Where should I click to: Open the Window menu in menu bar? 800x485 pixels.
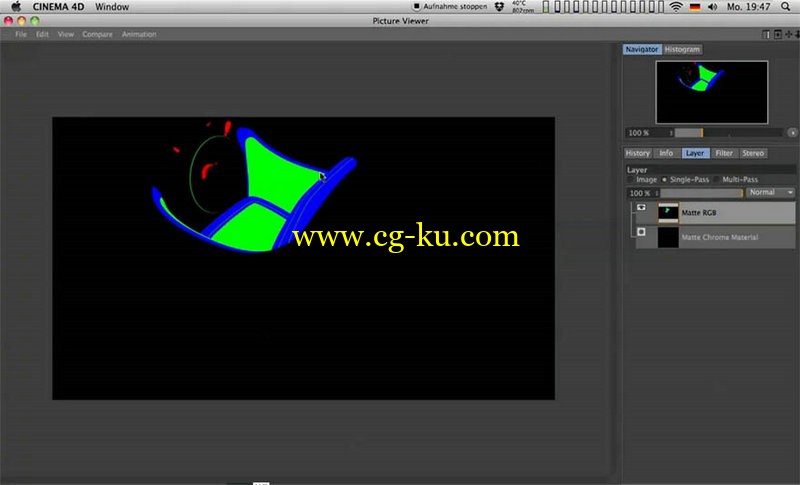(x=112, y=7)
